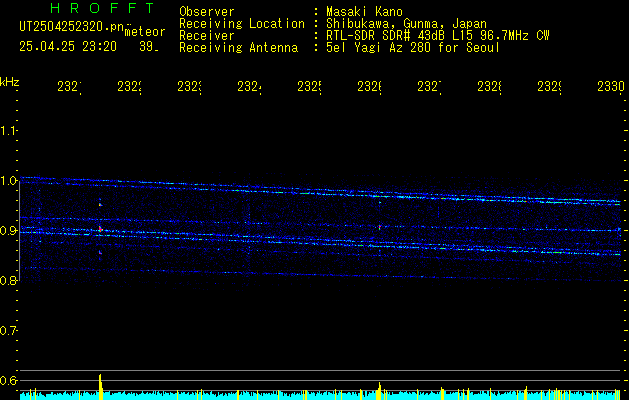This screenshot has height=400, width=629.
Task: Click the pink meteor echo near 0.9 kHz at left
Action: click(x=101, y=229)
